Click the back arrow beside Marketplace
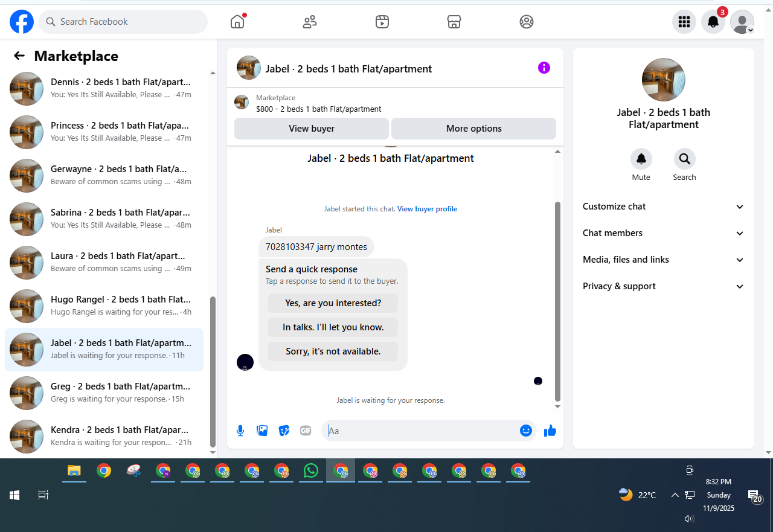Viewport: 773px width, 532px height. tap(19, 56)
